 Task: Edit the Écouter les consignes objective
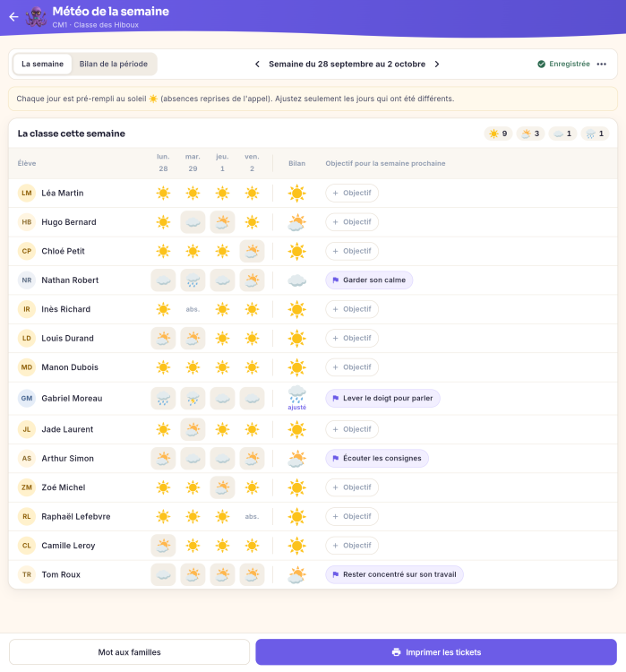coord(377,458)
